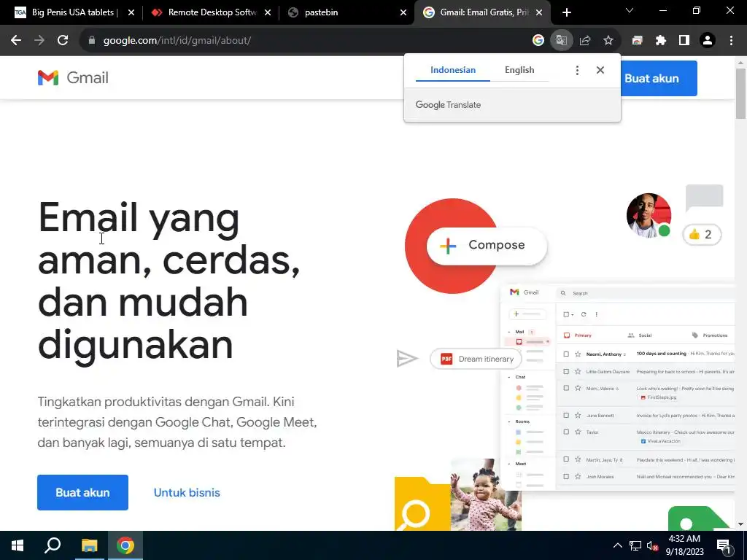
Task: Toggle the browser side panel
Action: point(684,41)
